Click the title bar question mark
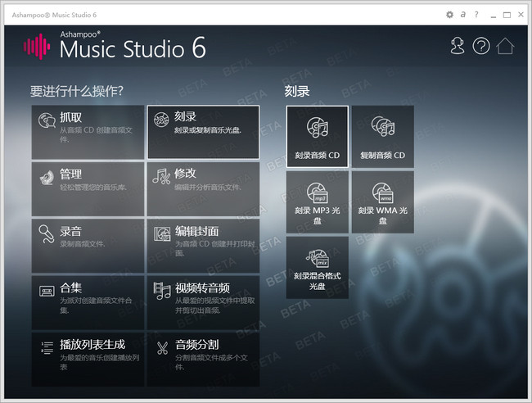This screenshot has height=403, width=532. (476, 14)
